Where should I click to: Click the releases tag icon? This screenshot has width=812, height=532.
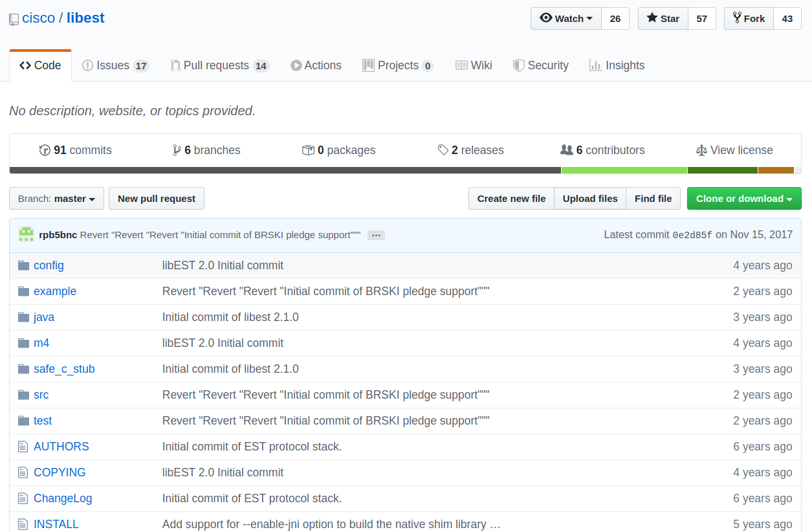tap(443, 150)
